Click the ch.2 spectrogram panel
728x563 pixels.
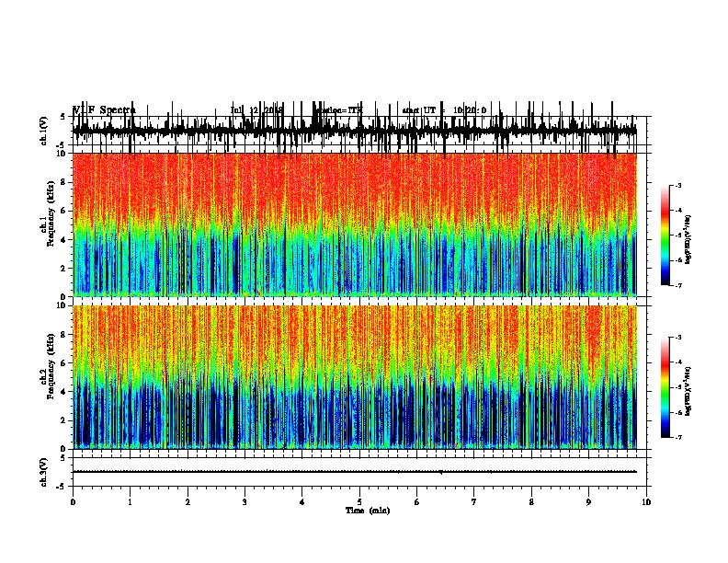354,377
